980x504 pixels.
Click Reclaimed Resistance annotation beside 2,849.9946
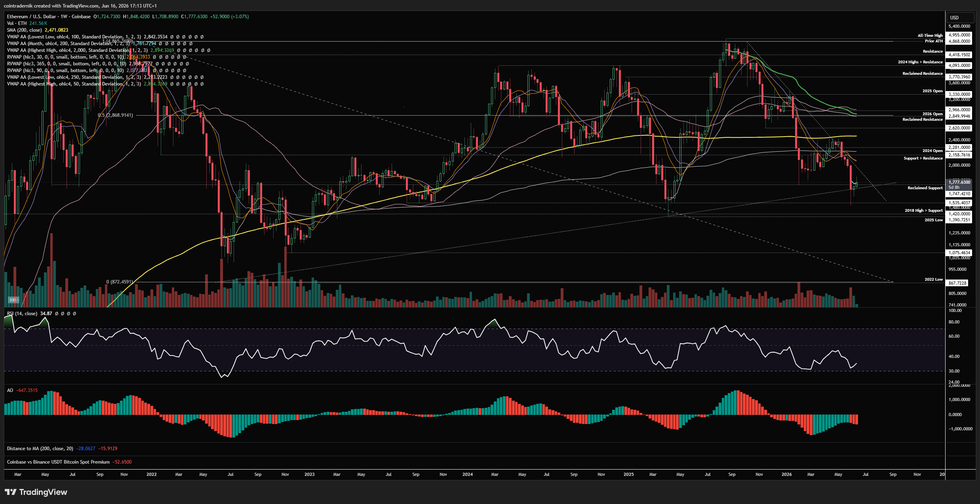point(923,120)
